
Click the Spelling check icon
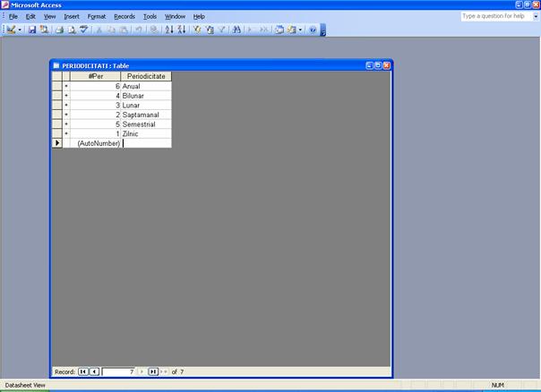pos(84,30)
